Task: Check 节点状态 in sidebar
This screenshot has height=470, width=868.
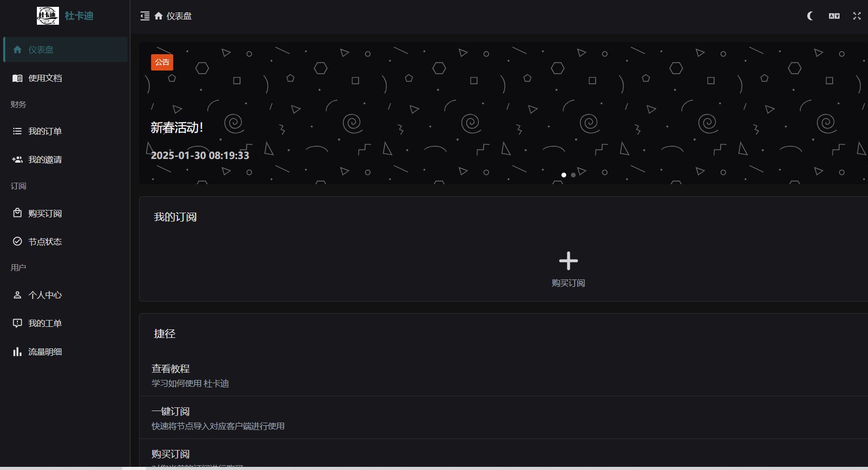Action: [65, 242]
